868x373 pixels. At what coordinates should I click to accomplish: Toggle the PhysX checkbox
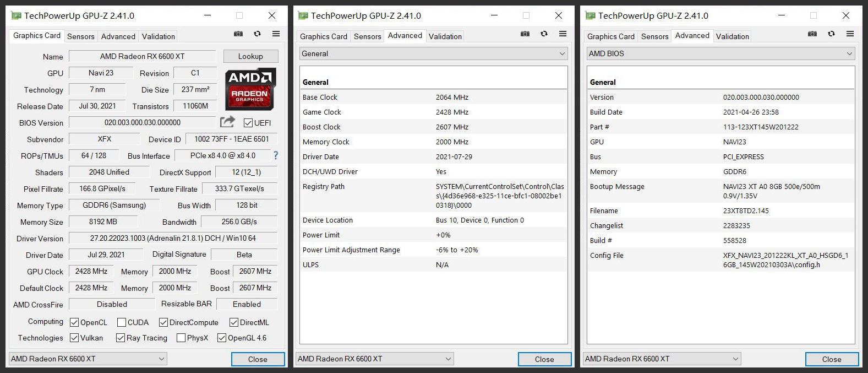(x=181, y=338)
